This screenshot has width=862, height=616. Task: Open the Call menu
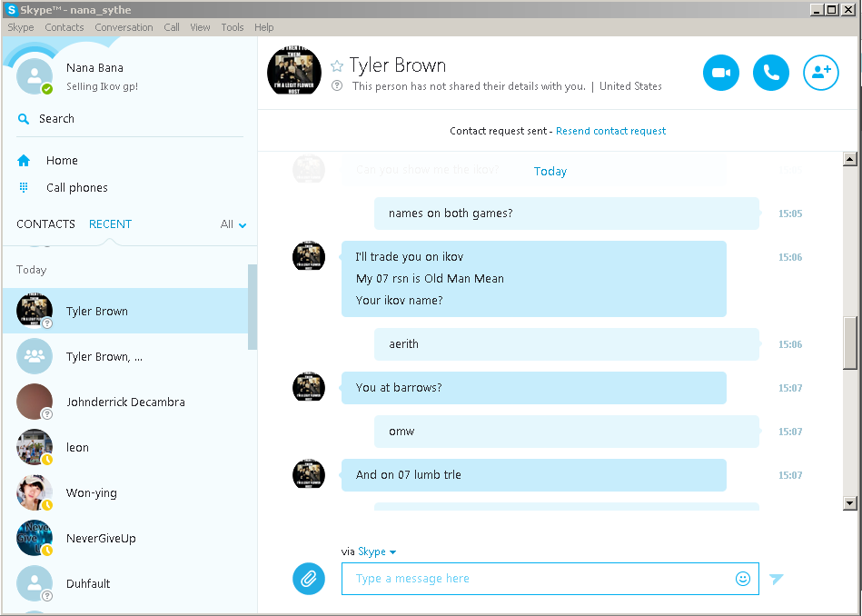tap(172, 27)
